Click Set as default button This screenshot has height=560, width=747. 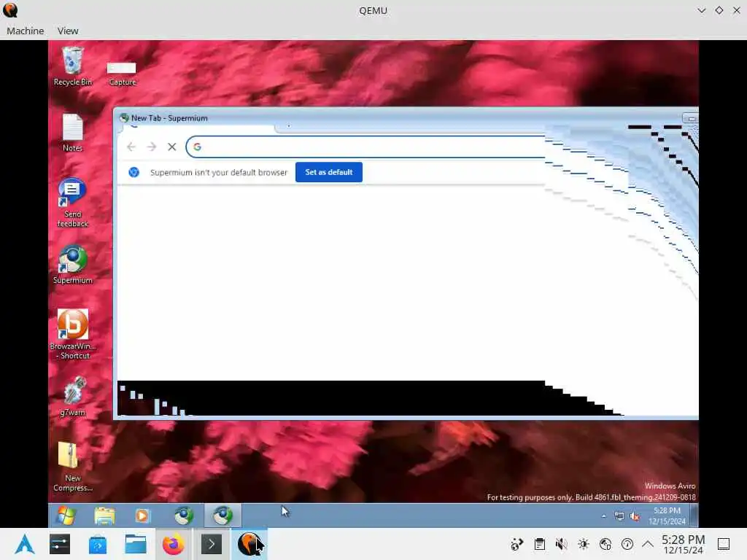point(329,172)
